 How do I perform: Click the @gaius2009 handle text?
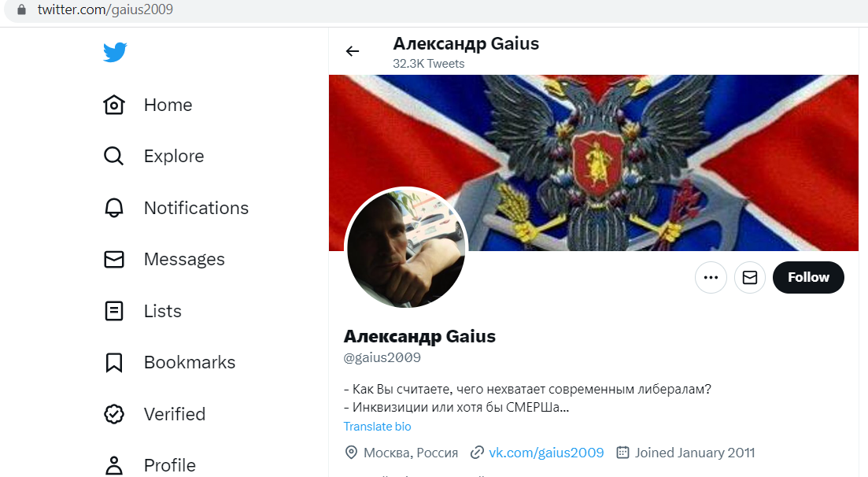click(x=382, y=358)
